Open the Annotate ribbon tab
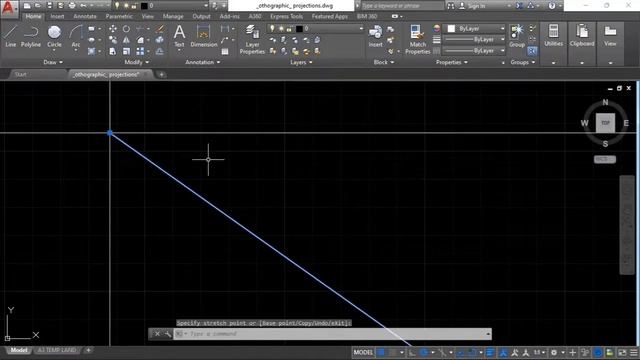This screenshot has width=640, height=360. 85,16
